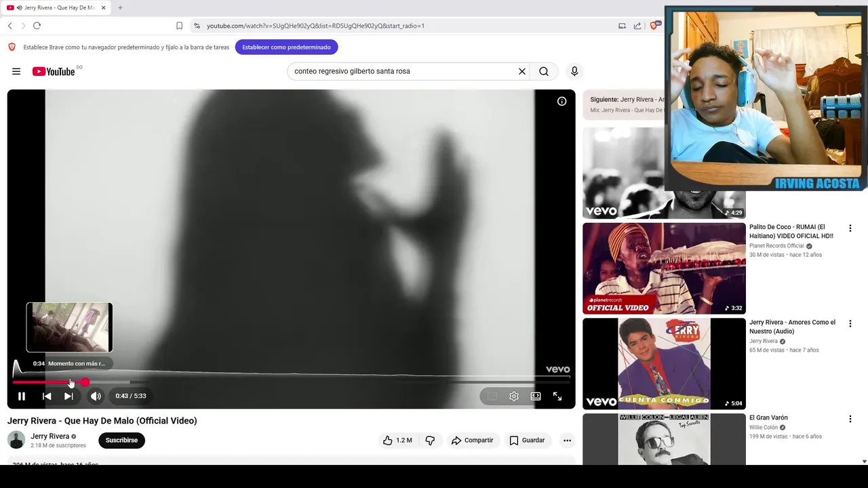The image size is (868, 488).
Task: Clear the search box text
Action: click(522, 71)
